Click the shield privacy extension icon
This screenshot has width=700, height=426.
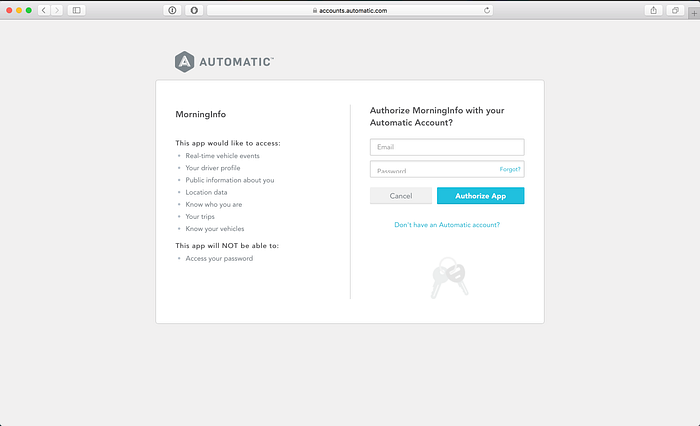click(194, 10)
